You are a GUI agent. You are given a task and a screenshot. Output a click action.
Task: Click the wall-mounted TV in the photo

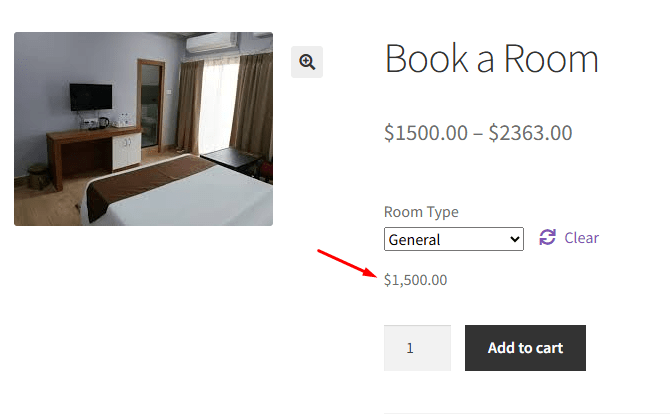point(90,97)
